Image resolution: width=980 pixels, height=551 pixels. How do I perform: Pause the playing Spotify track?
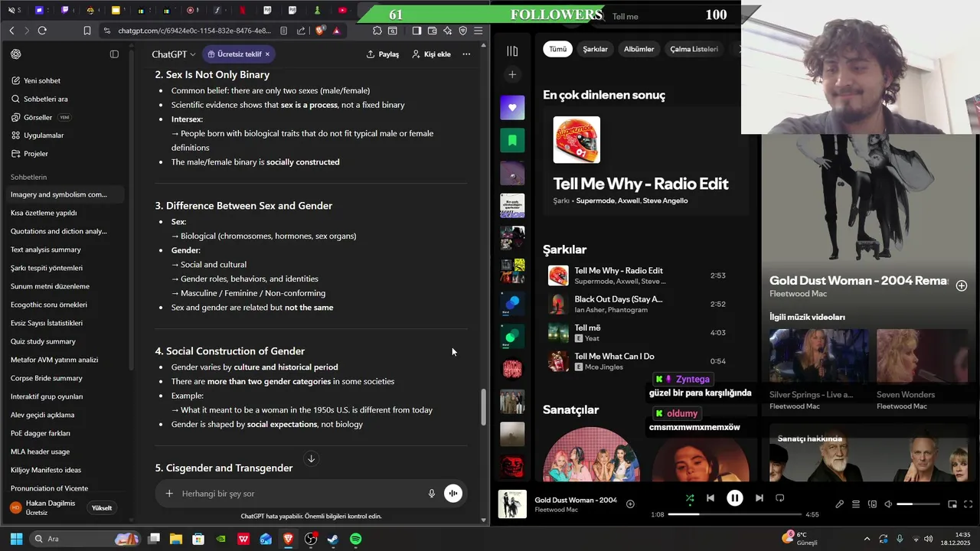pyautogui.click(x=734, y=498)
